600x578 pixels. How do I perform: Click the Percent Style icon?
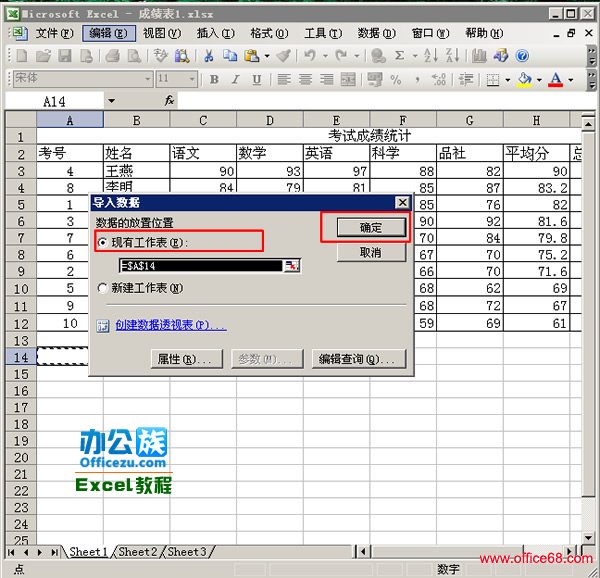(396, 80)
